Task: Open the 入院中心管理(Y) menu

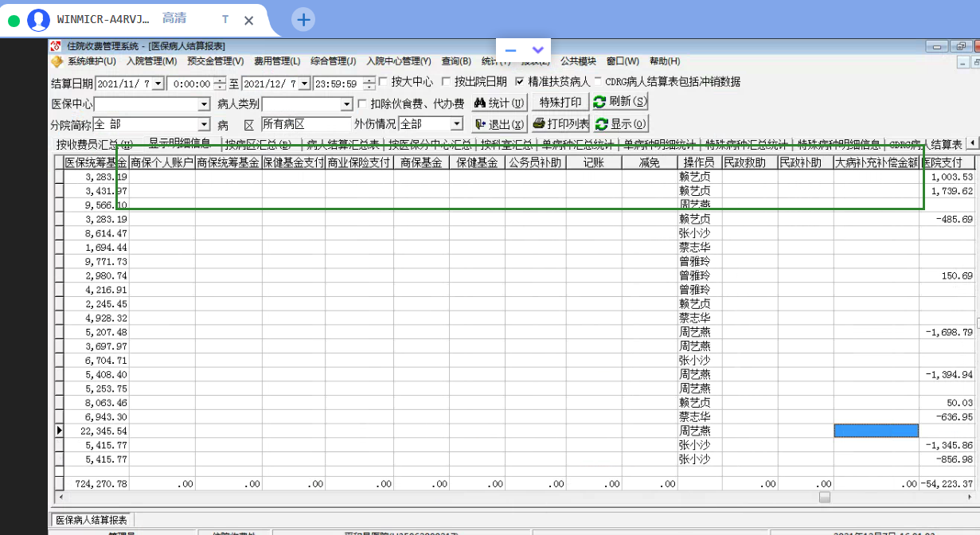Action: 399,61
